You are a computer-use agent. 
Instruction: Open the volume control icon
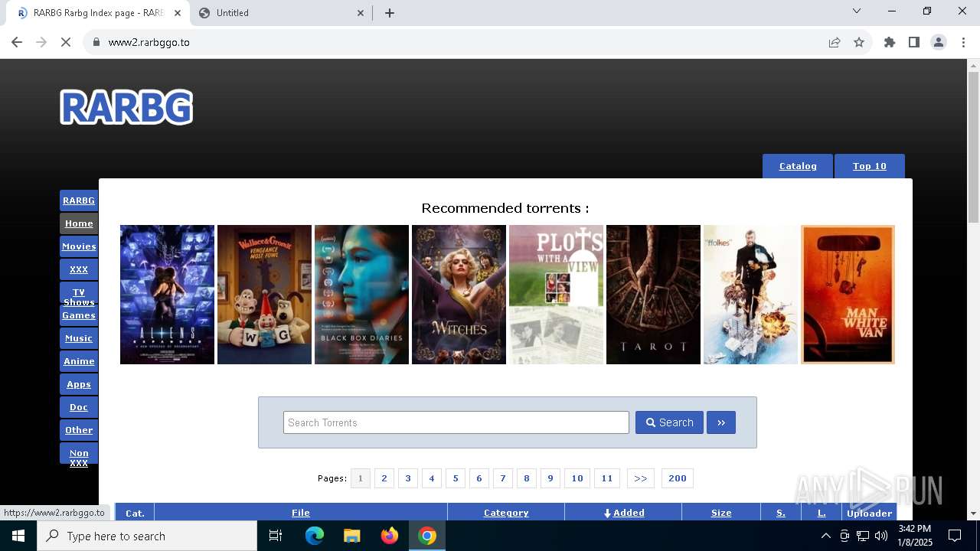tap(881, 536)
